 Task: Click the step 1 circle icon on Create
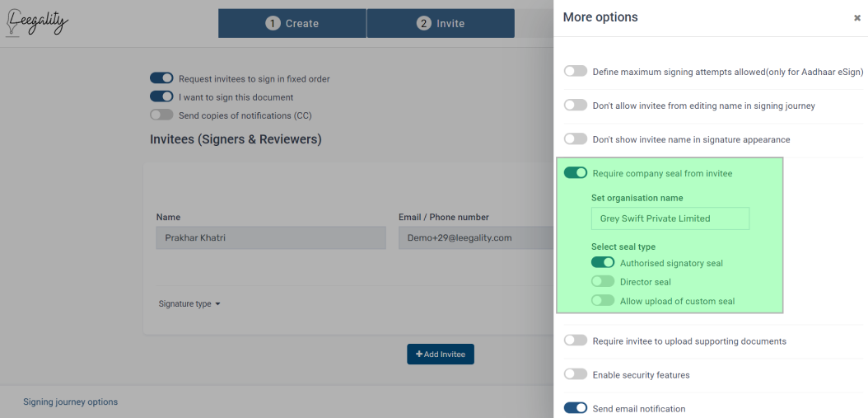pyautogui.click(x=273, y=23)
